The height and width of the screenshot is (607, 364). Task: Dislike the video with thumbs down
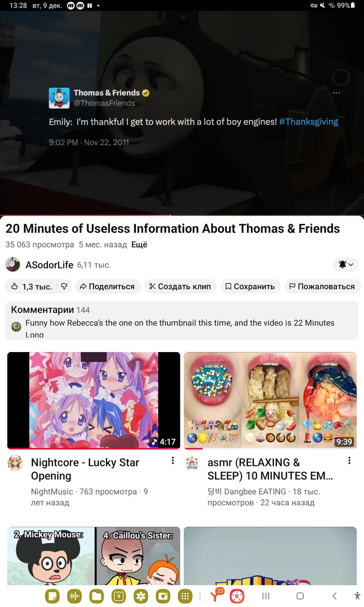pos(64,286)
